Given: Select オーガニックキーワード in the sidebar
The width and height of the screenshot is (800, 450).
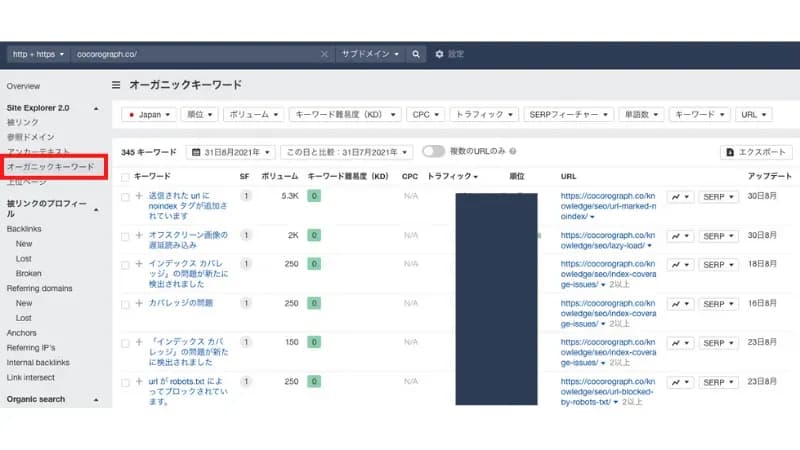Looking at the screenshot, I should click(x=50, y=167).
